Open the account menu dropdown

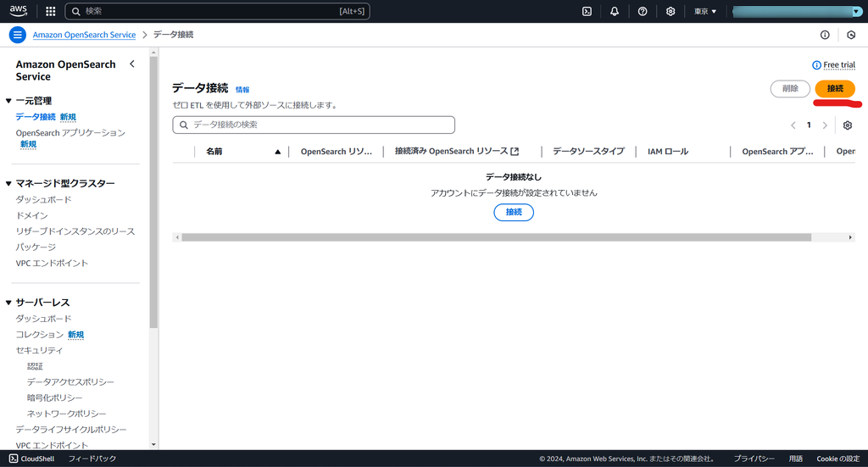797,12
